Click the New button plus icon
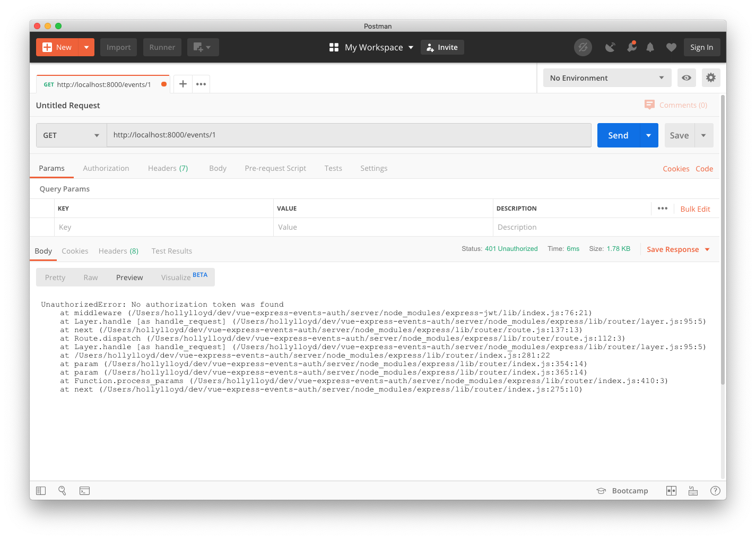Screen dimensions: 756x539 (x=47, y=47)
